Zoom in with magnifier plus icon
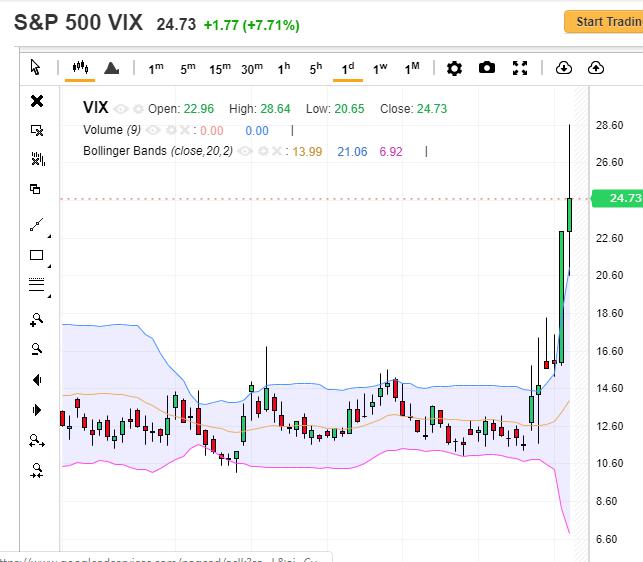The height and width of the screenshot is (562, 643). point(36,320)
